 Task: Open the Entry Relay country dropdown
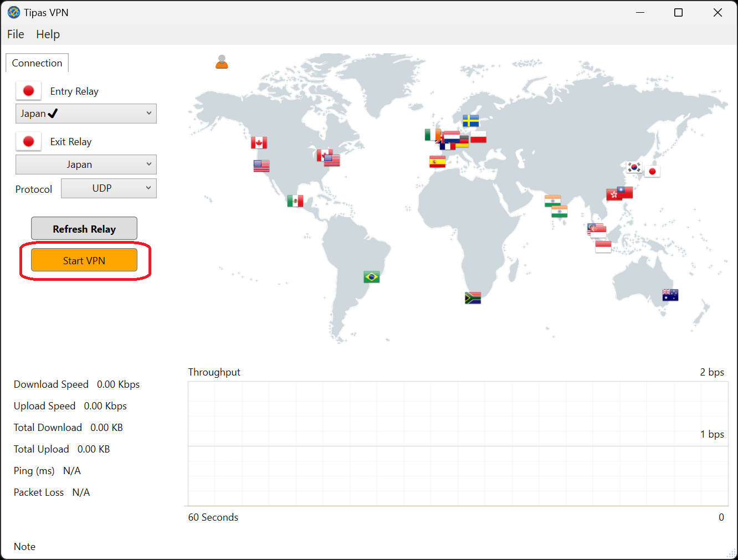tap(86, 114)
